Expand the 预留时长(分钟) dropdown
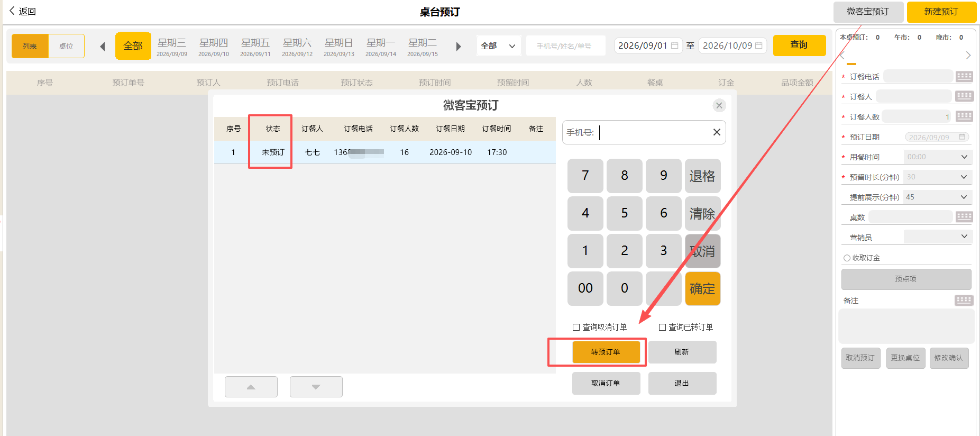The width and height of the screenshot is (980, 436). click(x=937, y=177)
